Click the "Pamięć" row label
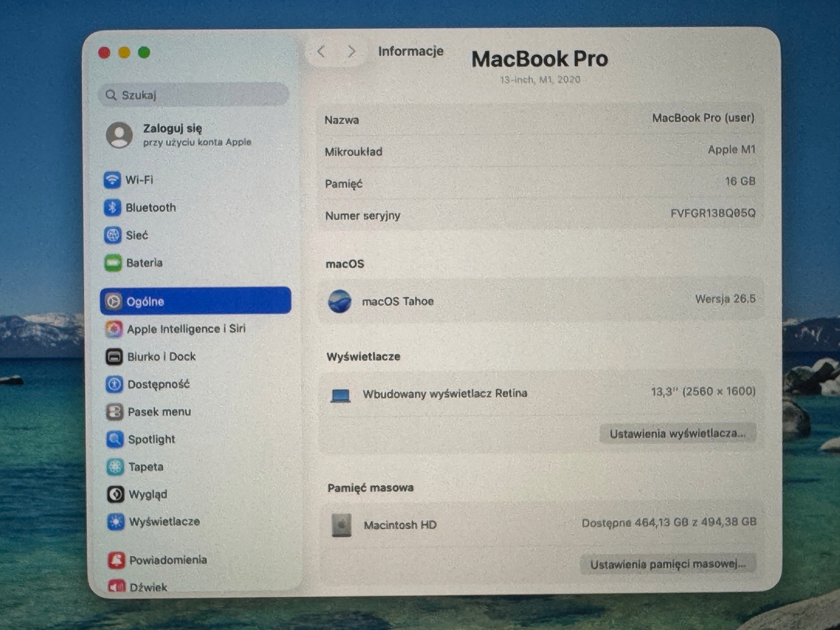Screen dimensions: 840x630 [344, 184]
